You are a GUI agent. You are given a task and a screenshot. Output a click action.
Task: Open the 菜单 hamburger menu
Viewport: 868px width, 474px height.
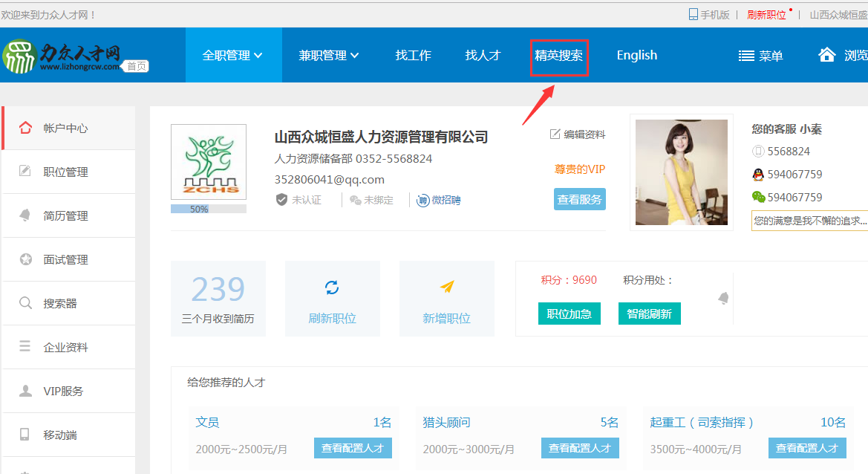760,56
